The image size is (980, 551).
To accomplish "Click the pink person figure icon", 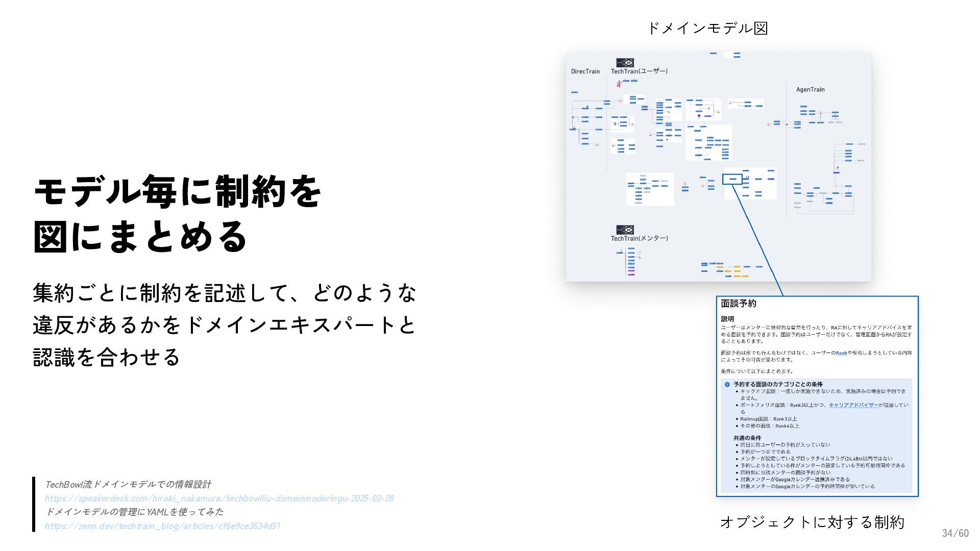I will coord(619,84).
